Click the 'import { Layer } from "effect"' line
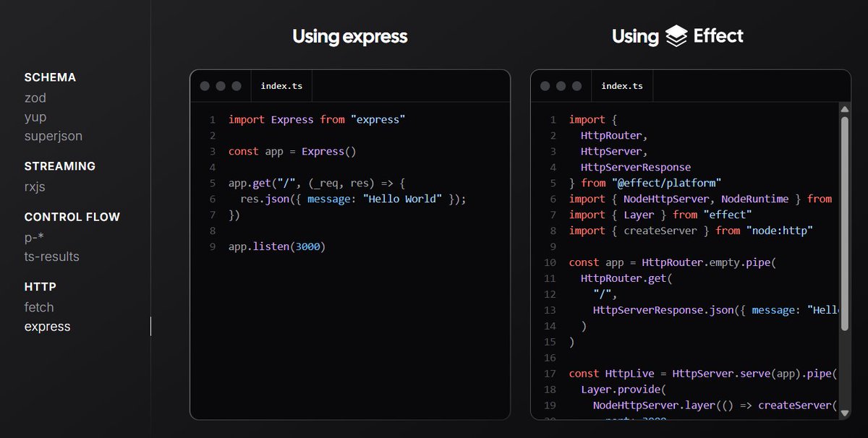Screen dimensions: 868x438 click(x=660, y=215)
